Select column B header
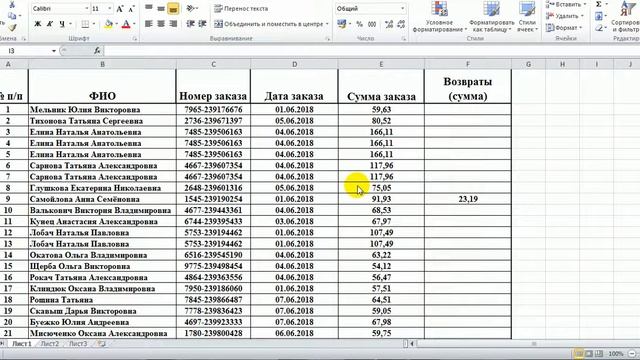This screenshot has height=360, width=640. 102,64
